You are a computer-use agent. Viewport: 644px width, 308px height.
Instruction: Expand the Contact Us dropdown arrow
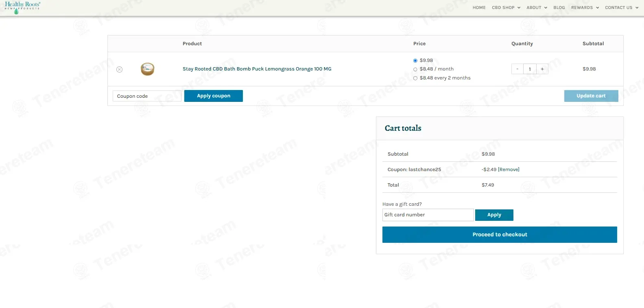pyautogui.click(x=637, y=8)
